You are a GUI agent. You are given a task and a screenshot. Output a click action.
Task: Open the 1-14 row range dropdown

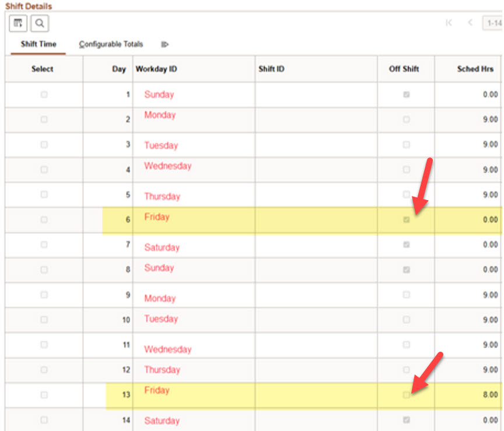point(493,23)
